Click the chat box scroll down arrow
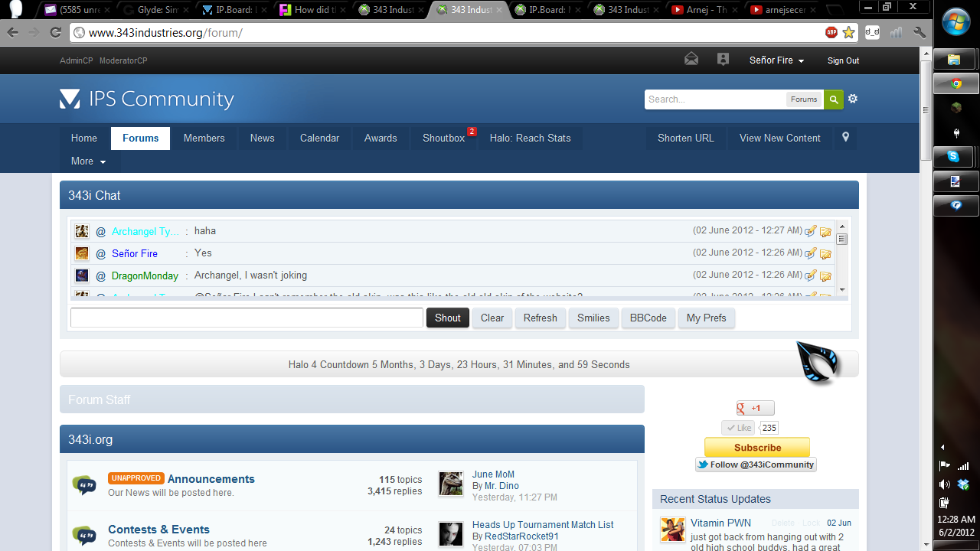The width and height of the screenshot is (980, 551). point(842,290)
